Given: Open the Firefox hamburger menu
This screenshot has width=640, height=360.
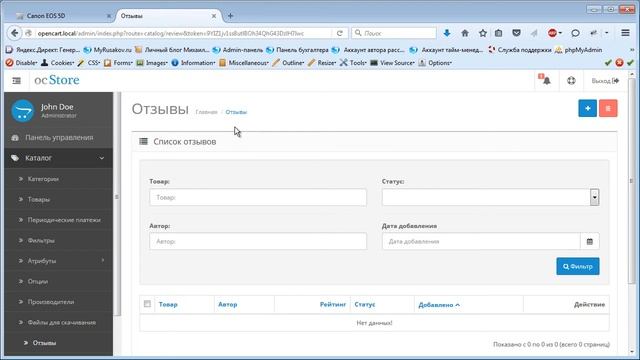Looking at the screenshot, I should [x=625, y=33].
